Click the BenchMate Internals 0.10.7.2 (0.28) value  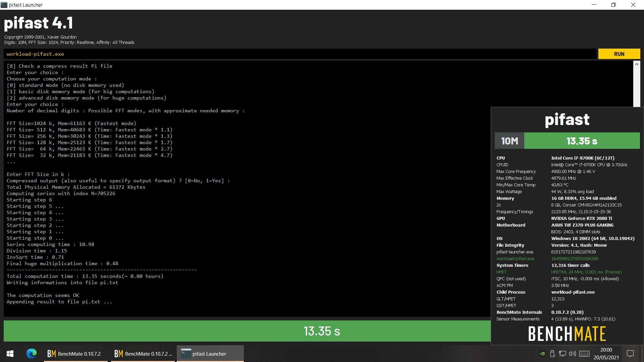point(567,312)
